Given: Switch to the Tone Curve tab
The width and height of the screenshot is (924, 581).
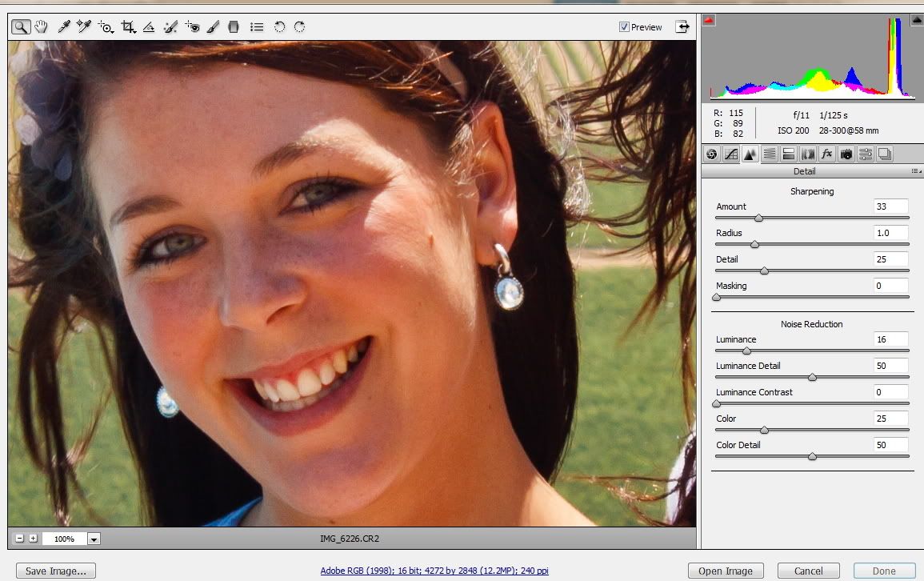Looking at the screenshot, I should click(x=730, y=154).
